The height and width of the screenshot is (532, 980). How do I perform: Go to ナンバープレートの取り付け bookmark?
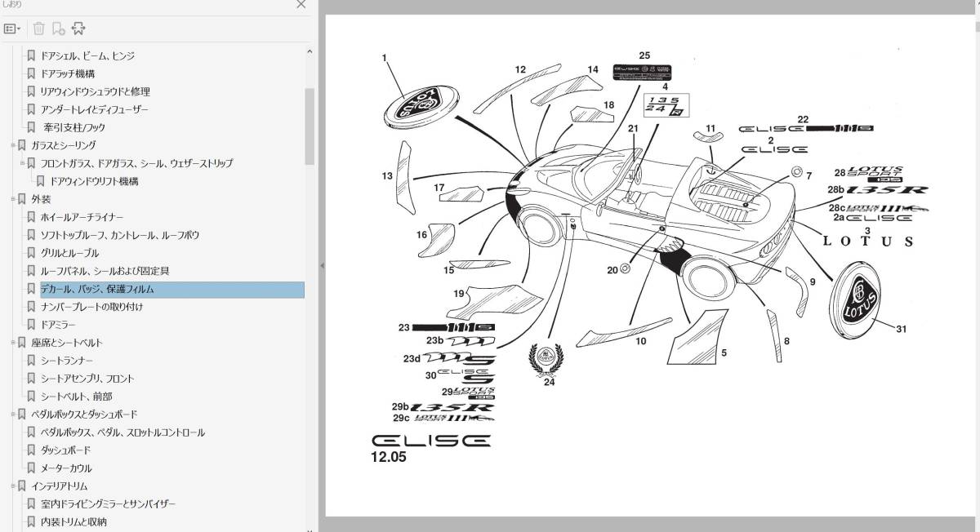pyautogui.click(x=91, y=308)
